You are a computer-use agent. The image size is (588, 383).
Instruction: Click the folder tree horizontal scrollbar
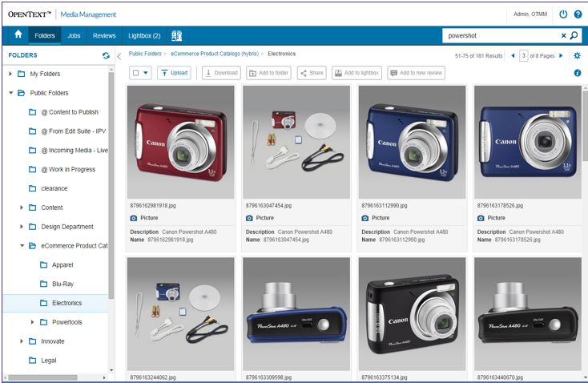[x=42, y=377]
